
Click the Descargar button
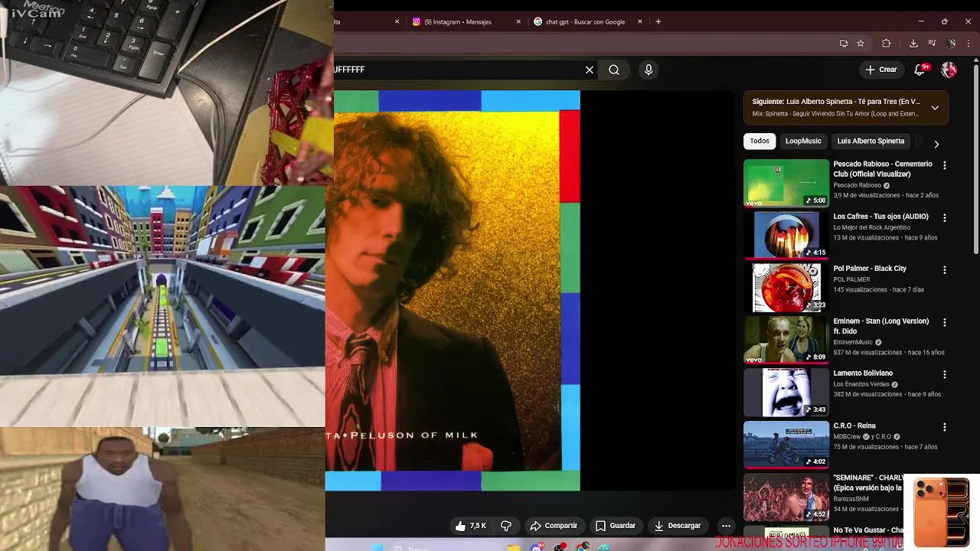[678, 526]
